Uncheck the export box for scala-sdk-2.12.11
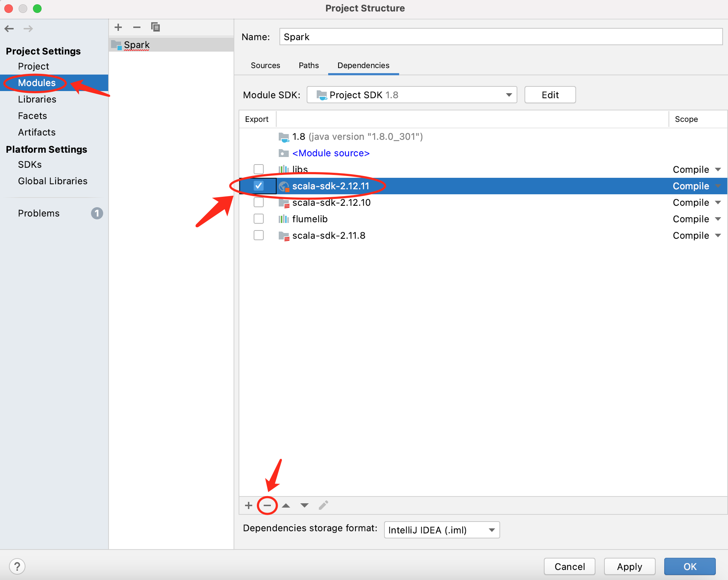Viewport: 728px width, 580px height. click(x=259, y=186)
